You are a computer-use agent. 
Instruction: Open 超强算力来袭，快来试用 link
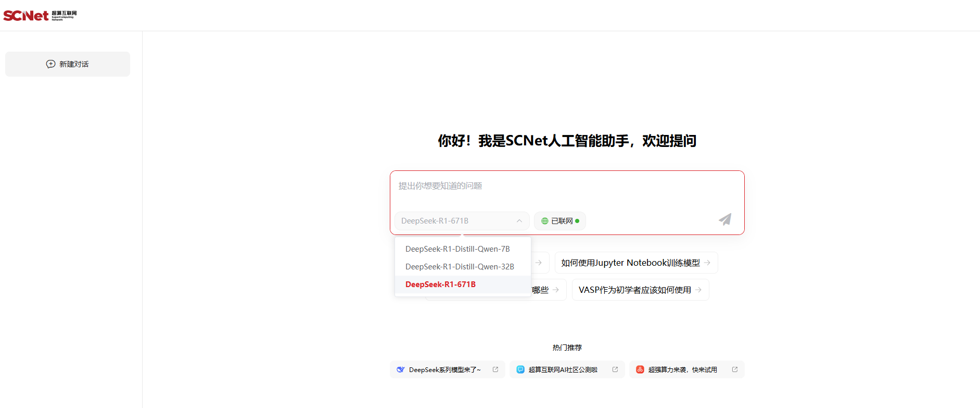click(x=686, y=369)
